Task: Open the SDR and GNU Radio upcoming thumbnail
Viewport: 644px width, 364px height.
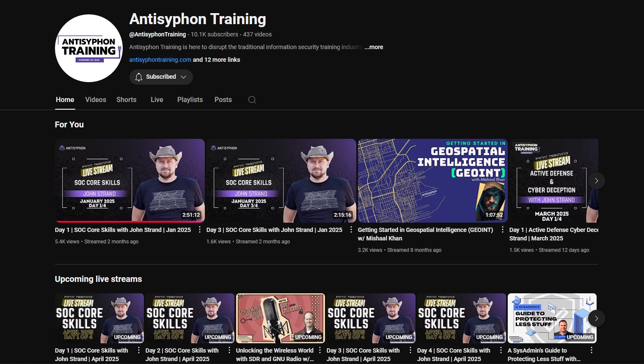Action: (281, 318)
